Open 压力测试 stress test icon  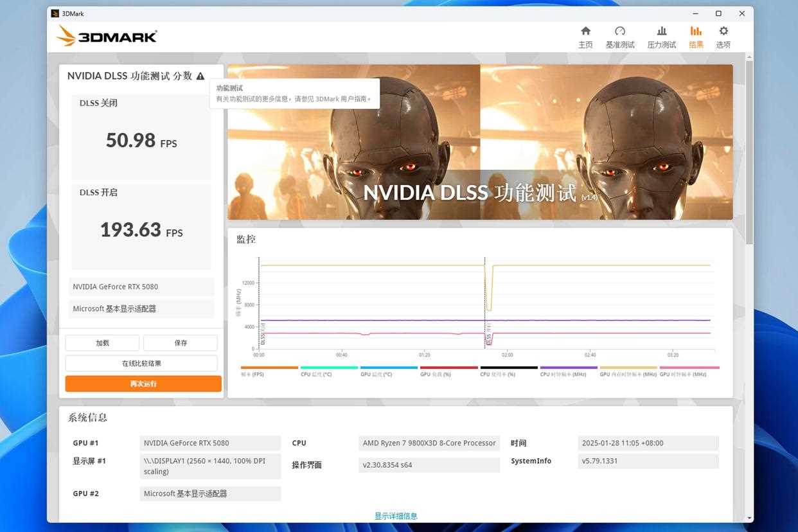(x=661, y=31)
